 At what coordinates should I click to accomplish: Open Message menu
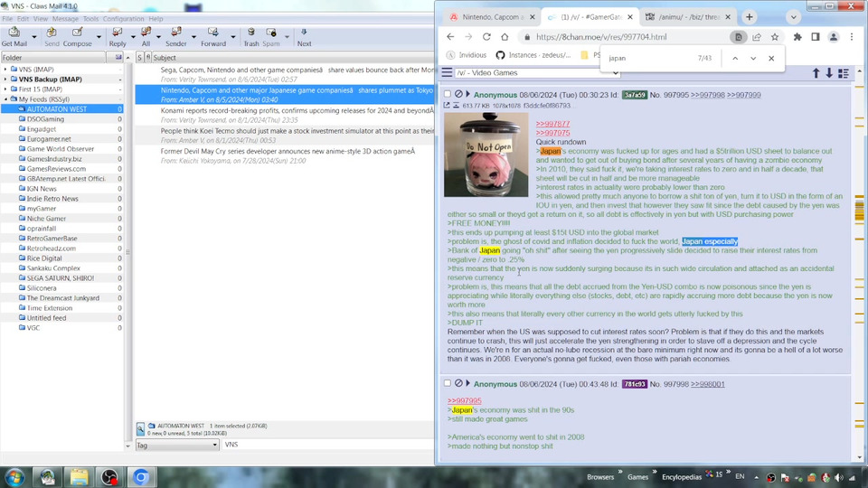coord(65,19)
